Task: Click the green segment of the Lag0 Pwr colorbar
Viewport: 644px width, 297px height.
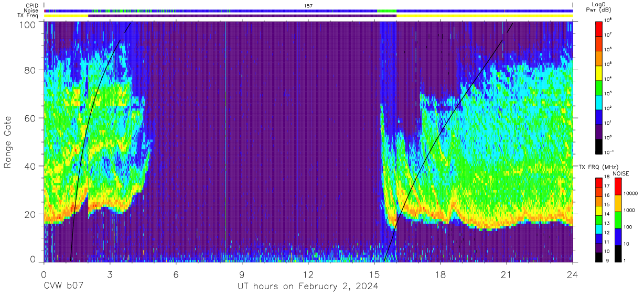Action: tap(599, 87)
